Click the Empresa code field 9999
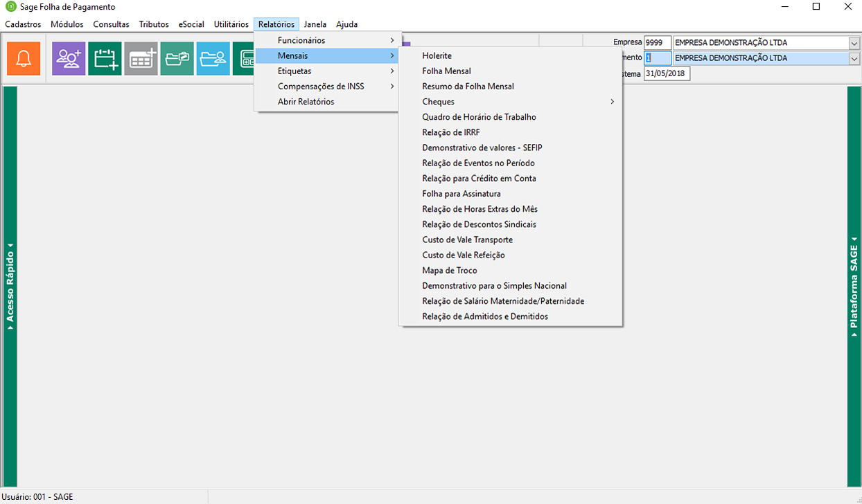 pyautogui.click(x=657, y=43)
